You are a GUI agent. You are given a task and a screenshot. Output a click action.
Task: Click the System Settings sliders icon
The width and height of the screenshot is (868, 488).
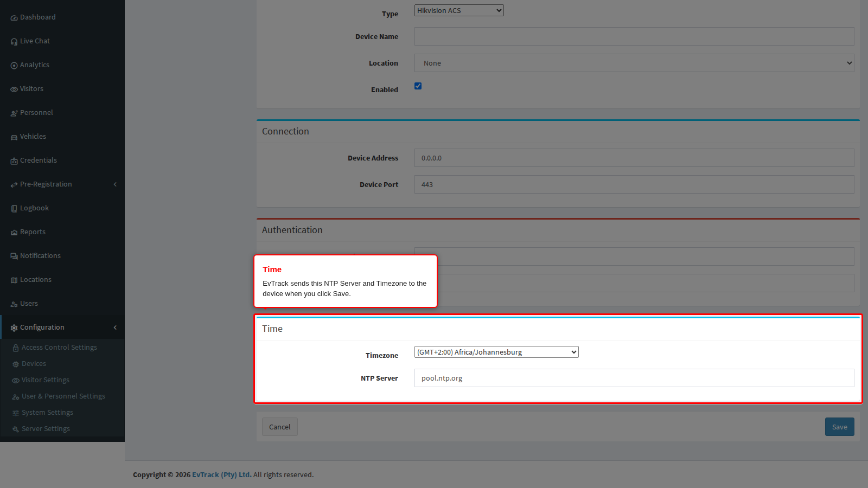click(x=16, y=413)
